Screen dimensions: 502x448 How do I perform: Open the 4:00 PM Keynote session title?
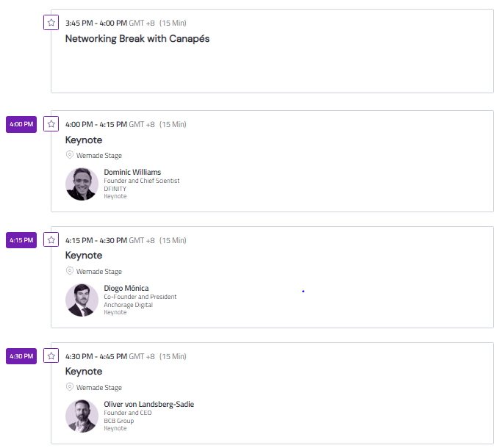click(x=84, y=140)
